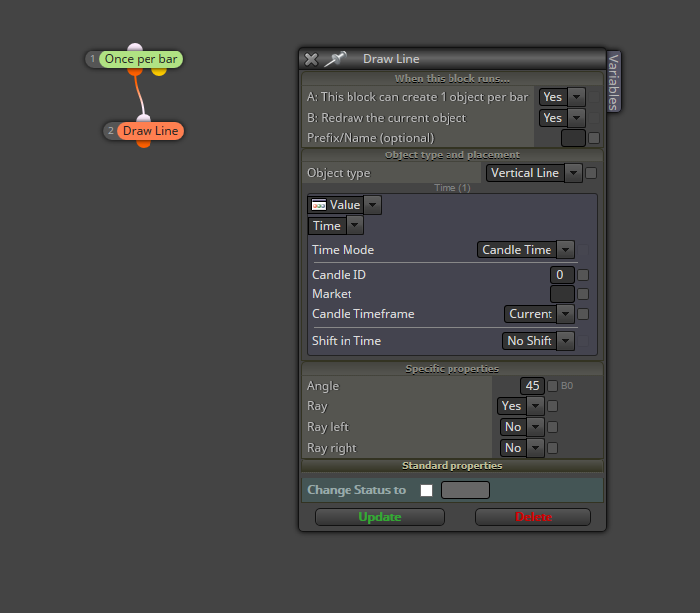The image size is (700, 613).
Task: Toggle the checkbox next to Ray left
Action: click(x=552, y=427)
